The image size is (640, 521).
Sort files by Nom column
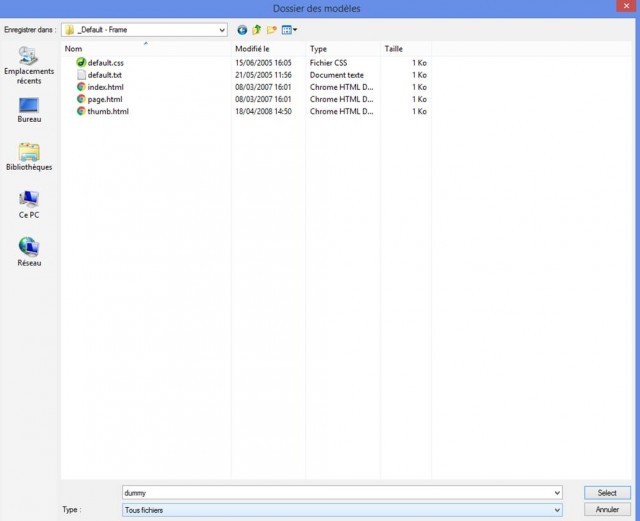pyautogui.click(x=146, y=49)
